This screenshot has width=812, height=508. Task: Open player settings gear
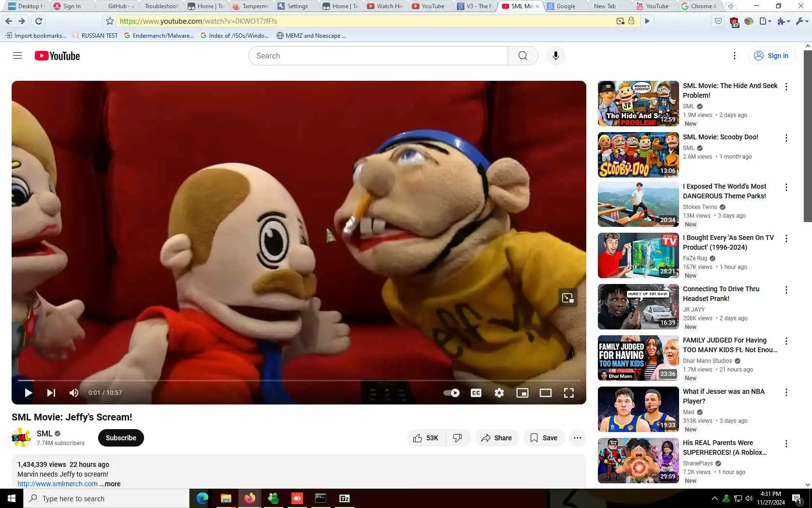(499, 393)
